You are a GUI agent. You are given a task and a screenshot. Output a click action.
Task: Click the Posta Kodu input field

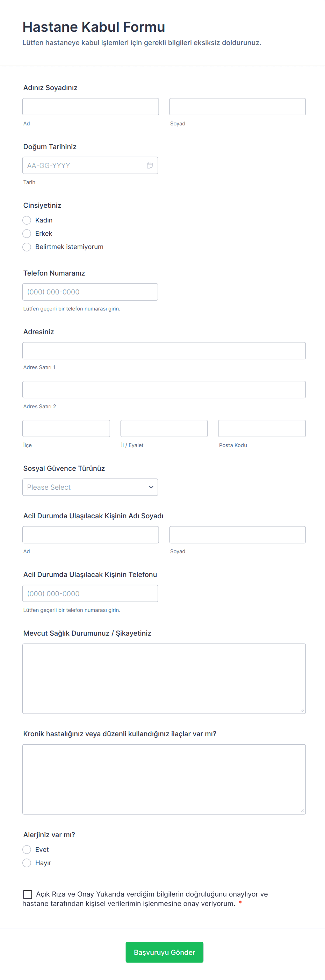point(262,429)
